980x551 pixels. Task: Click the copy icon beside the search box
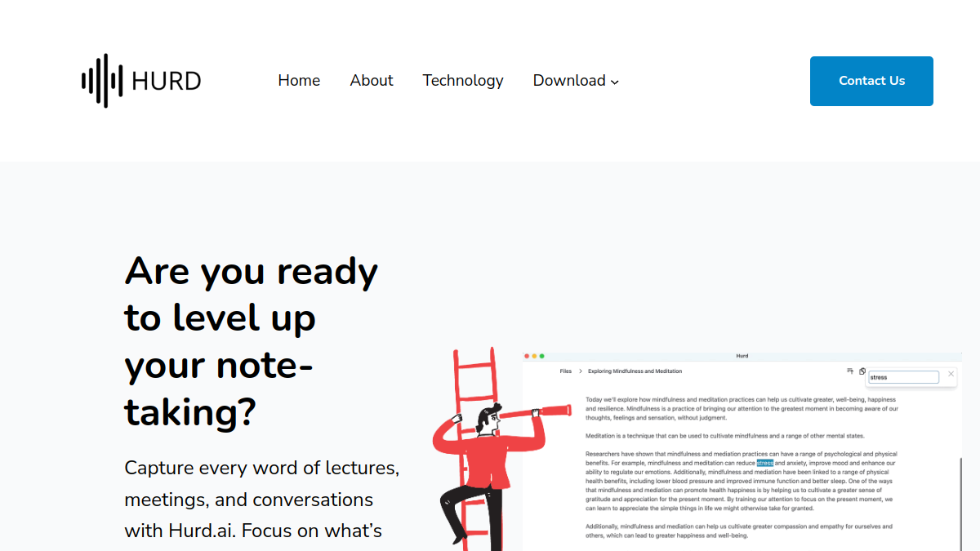click(x=862, y=371)
